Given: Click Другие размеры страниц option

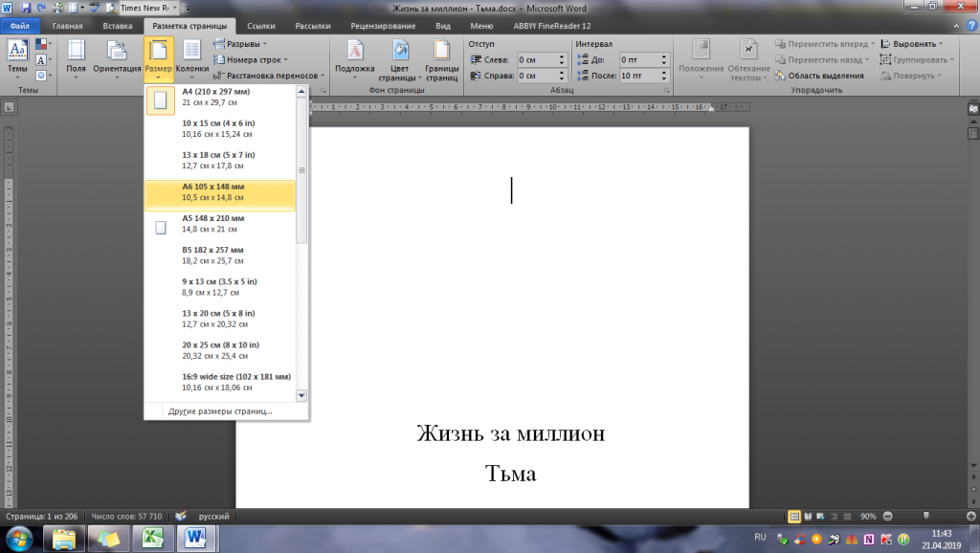Looking at the screenshot, I should [220, 410].
